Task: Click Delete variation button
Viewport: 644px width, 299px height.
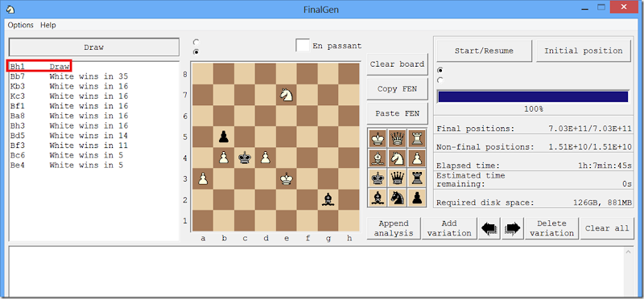Action: coord(552,228)
